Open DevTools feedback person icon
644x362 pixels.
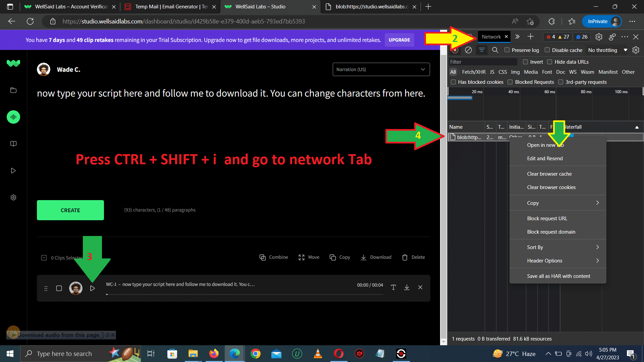coord(612,37)
